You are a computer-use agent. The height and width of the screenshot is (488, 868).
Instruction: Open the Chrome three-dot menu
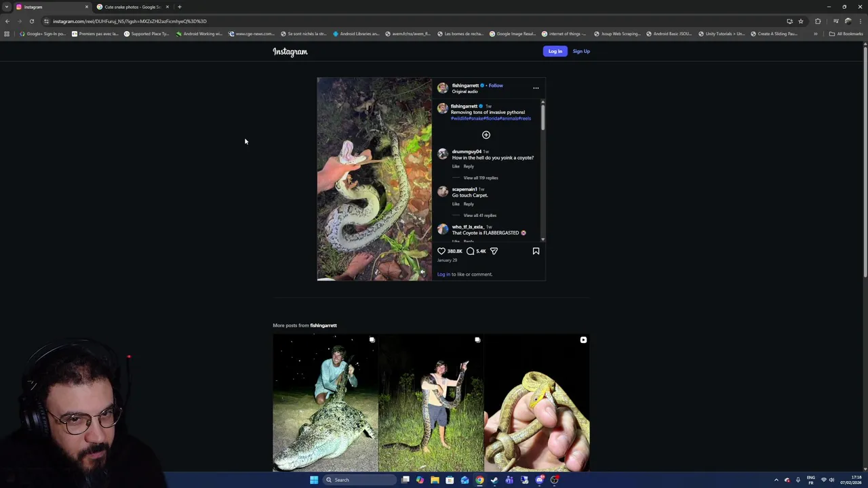point(861,21)
